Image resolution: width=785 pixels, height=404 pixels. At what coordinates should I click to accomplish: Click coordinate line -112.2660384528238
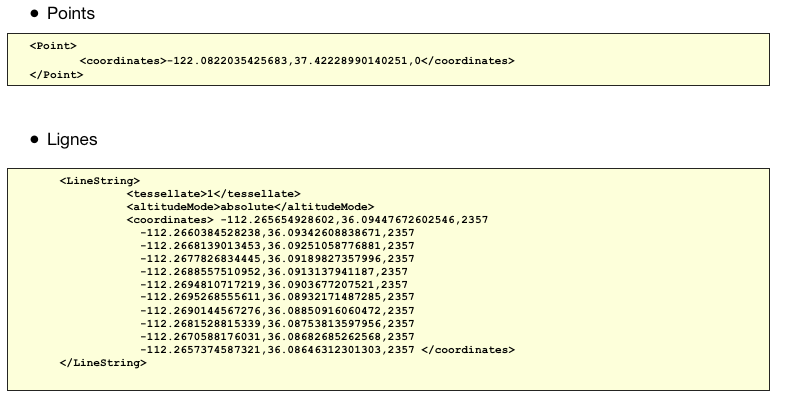(279, 232)
